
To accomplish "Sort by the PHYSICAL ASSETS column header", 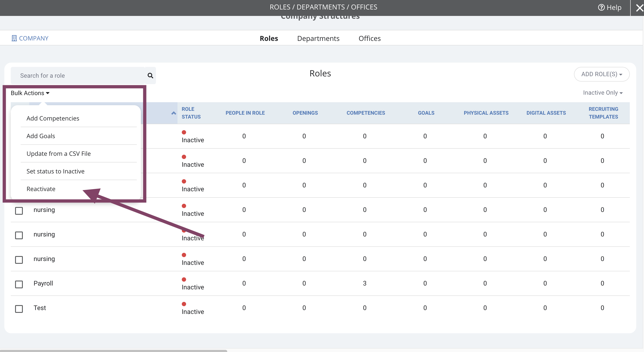I will tap(486, 113).
